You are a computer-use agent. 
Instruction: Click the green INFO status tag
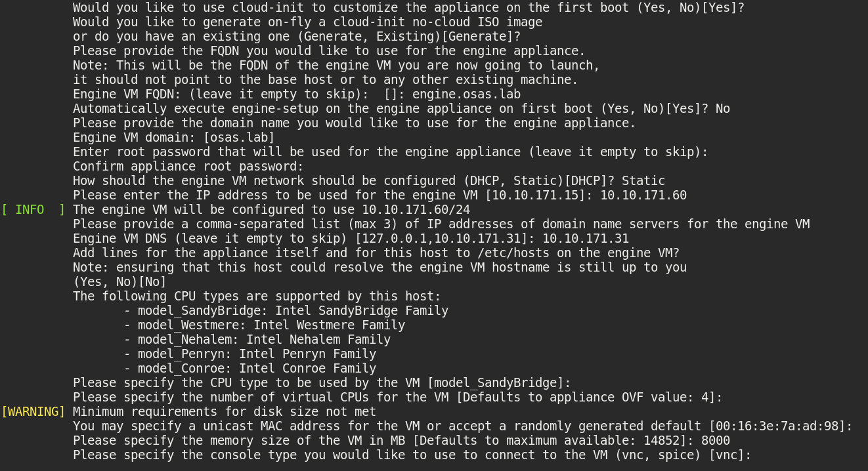click(x=33, y=210)
